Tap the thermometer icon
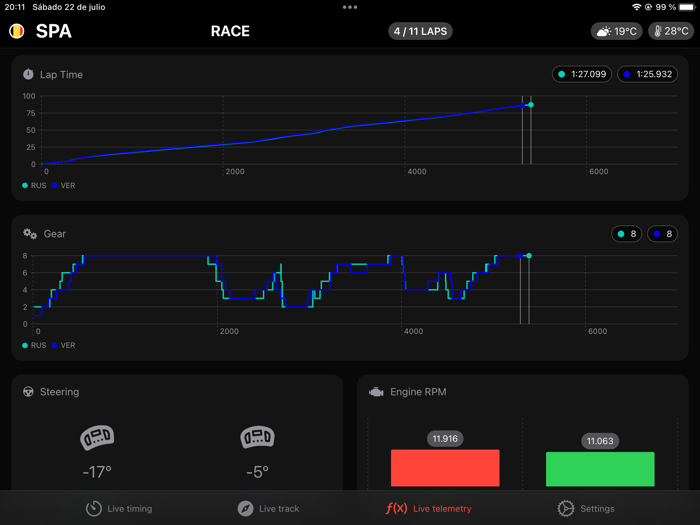Image resolution: width=700 pixels, height=525 pixels. point(657,31)
